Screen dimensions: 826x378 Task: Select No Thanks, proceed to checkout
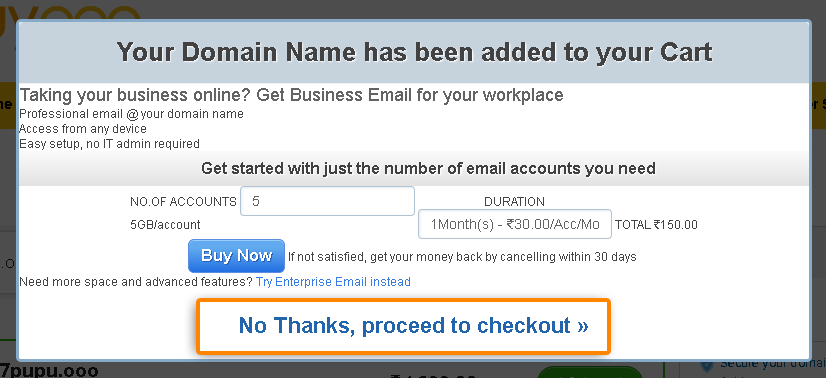coord(404,326)
